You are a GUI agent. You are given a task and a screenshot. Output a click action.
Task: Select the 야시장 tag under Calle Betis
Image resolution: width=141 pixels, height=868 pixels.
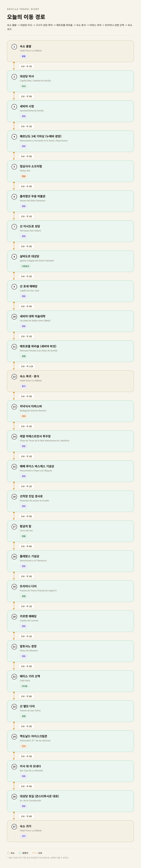(x=25, y=686)
